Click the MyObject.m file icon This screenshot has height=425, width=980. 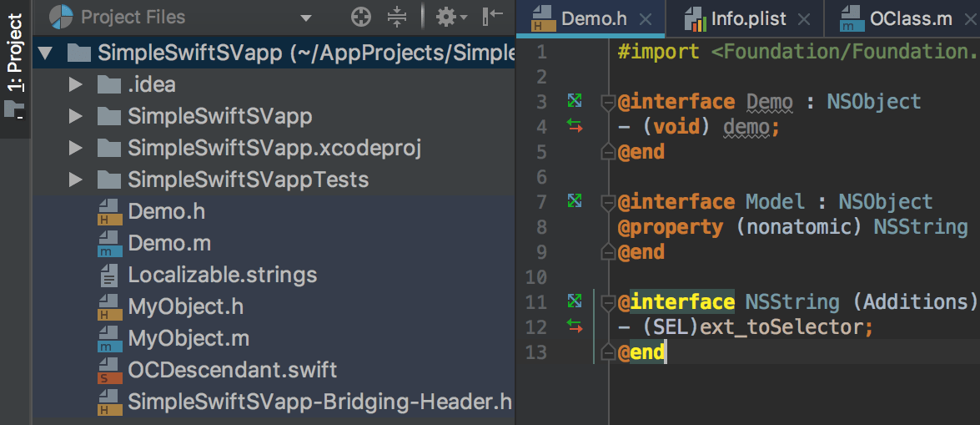click(x=109, y=339)
